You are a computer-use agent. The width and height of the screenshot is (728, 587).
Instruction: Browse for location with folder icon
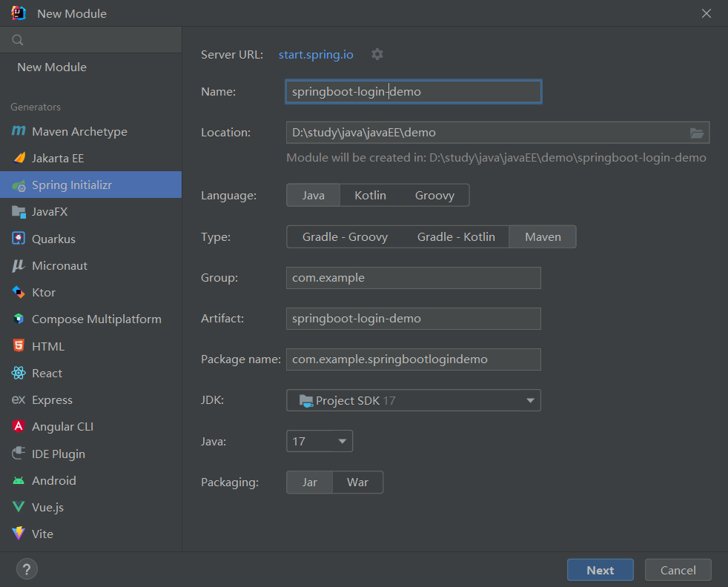click(696, 133)
